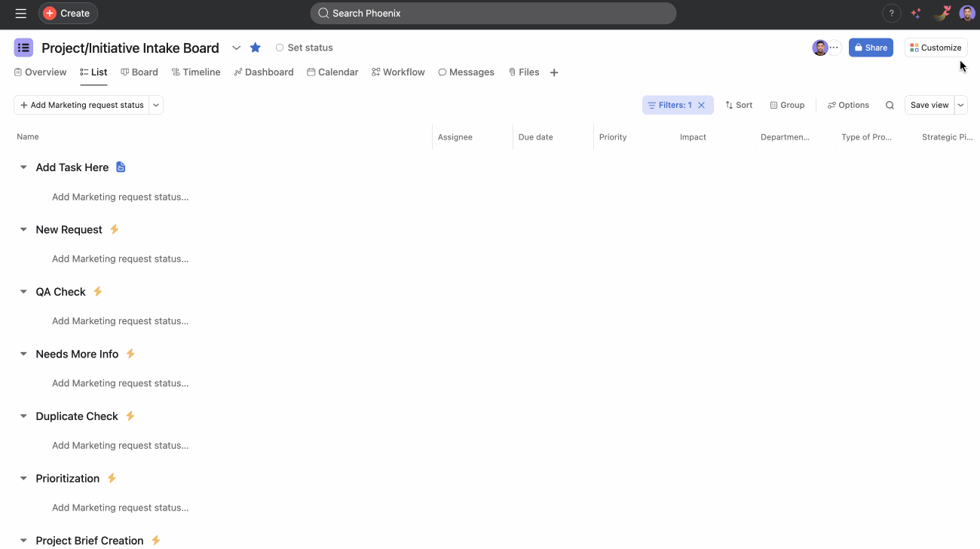Image resolution: width=980 pixels, height=549 pixels.
Task: Switch to the Board tab
Action: pyautogui.click(x=139, y=72)
